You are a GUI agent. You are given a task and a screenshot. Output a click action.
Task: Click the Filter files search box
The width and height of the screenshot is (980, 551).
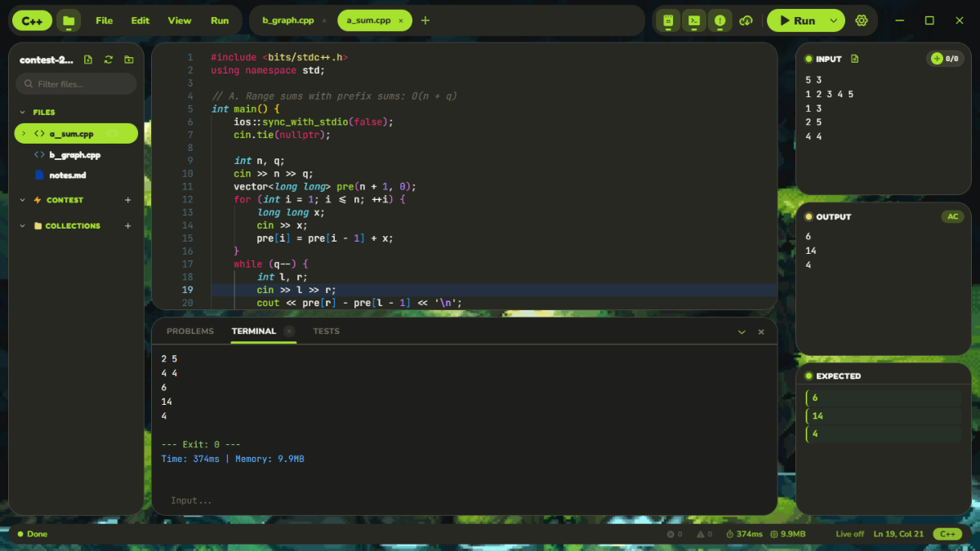tap(77, 84)
